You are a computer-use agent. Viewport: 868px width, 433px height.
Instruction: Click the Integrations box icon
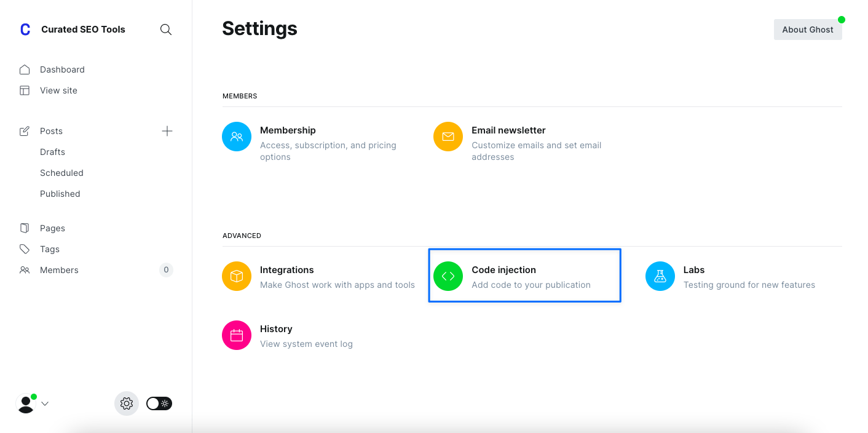[x=237, y=276]
